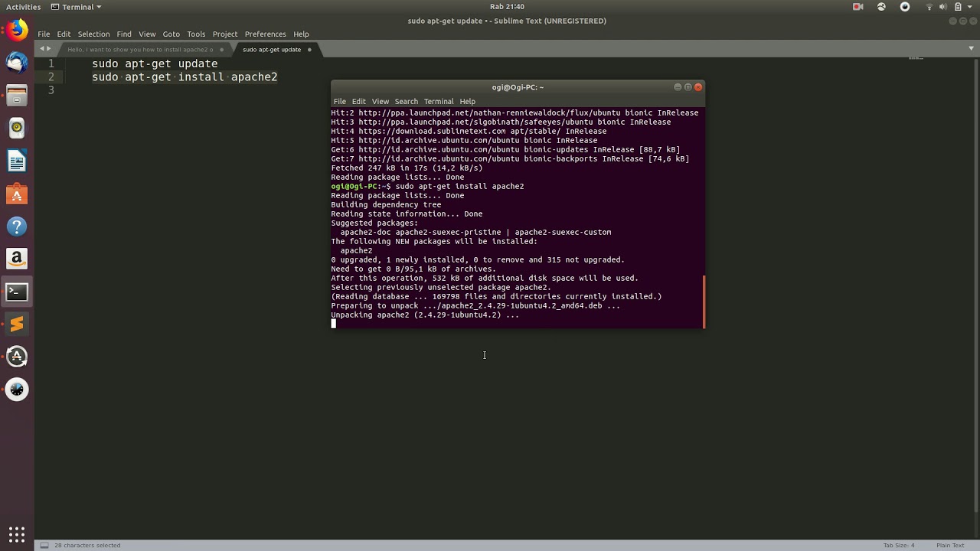
Task: Open terminal window Search menu
Action: [x=406, y=101]
